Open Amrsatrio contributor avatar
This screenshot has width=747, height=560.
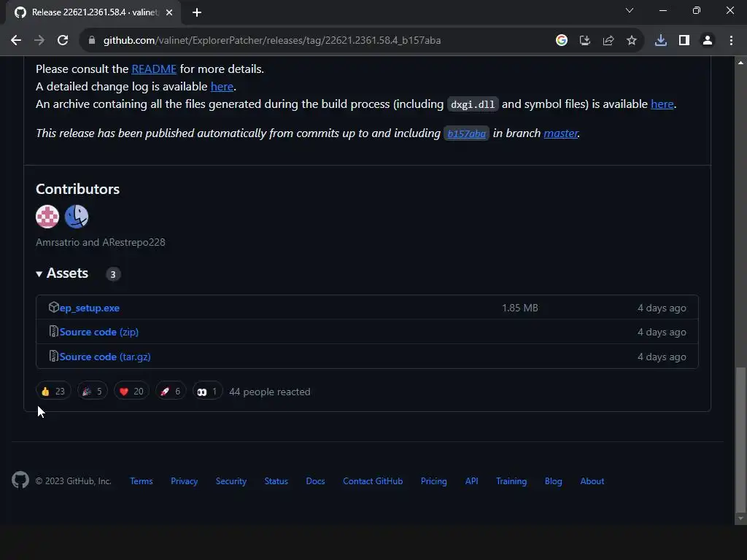coord(47,217)
